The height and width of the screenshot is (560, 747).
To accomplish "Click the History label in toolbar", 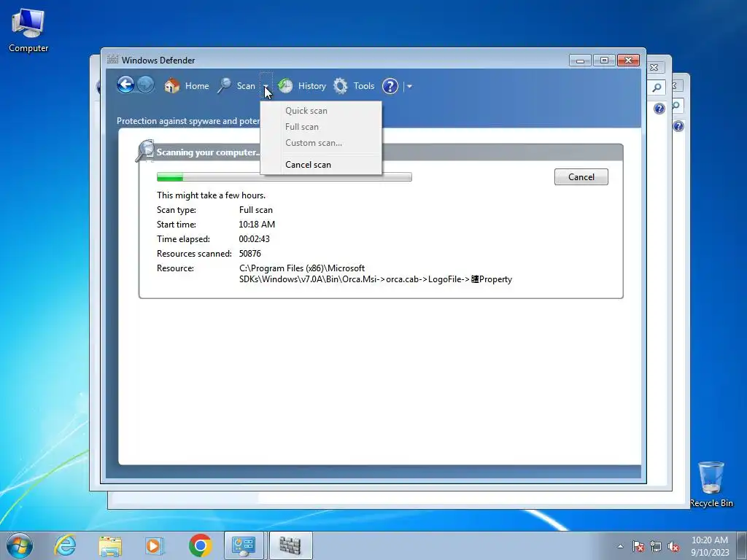I will point(312,86).
